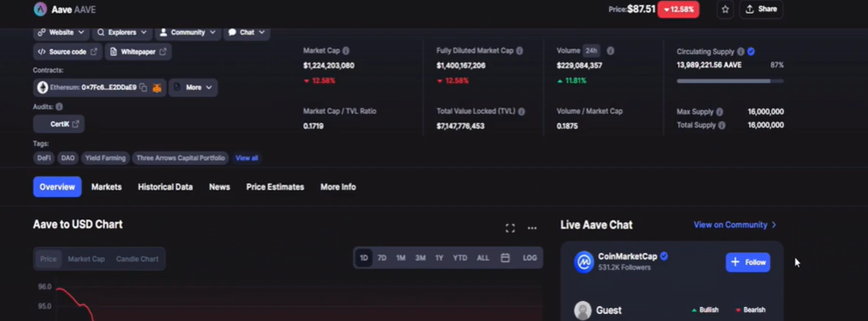Screen dimensions: 868x321
Task: Select the DAO tag
Action: 67,158
